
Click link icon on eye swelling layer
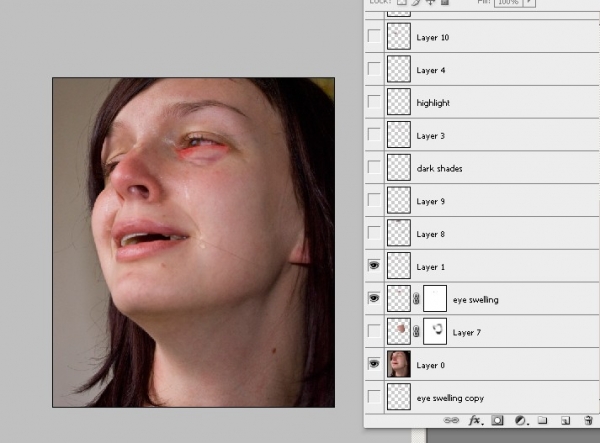pyautogui.click(x=416, y=298)
